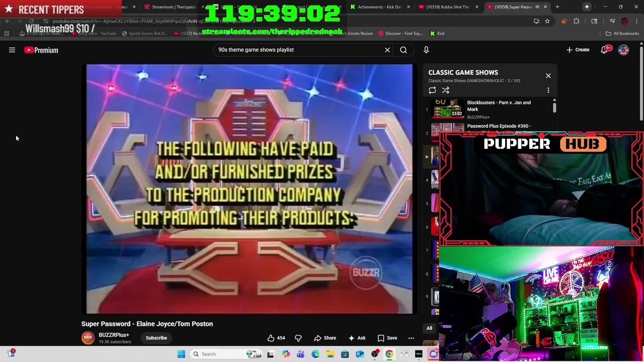Open a new browser tab

pos(557,7)
